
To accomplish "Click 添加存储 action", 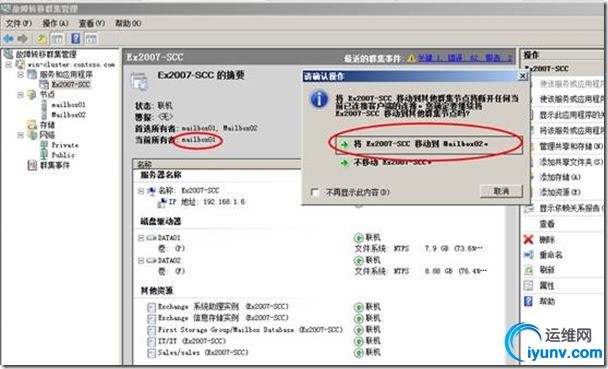I will tap(560, 177).
